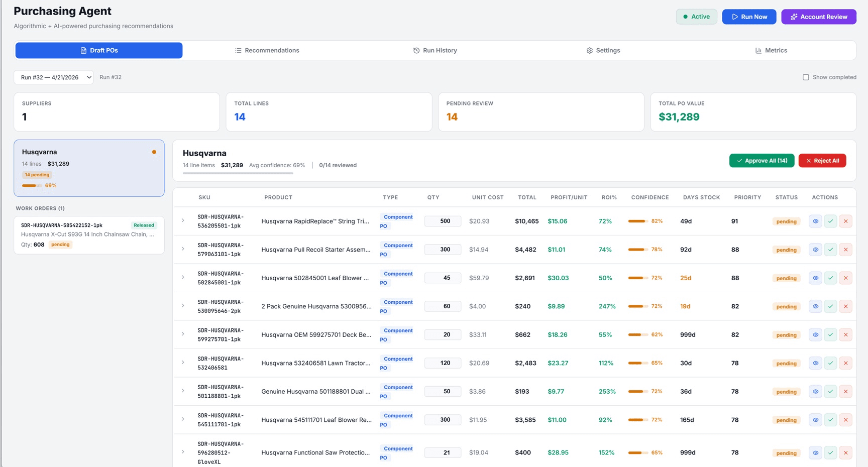View details for 545111701 Leaf Blower line
The width and height of the screenshot is (868, 467).
[815, 420]
